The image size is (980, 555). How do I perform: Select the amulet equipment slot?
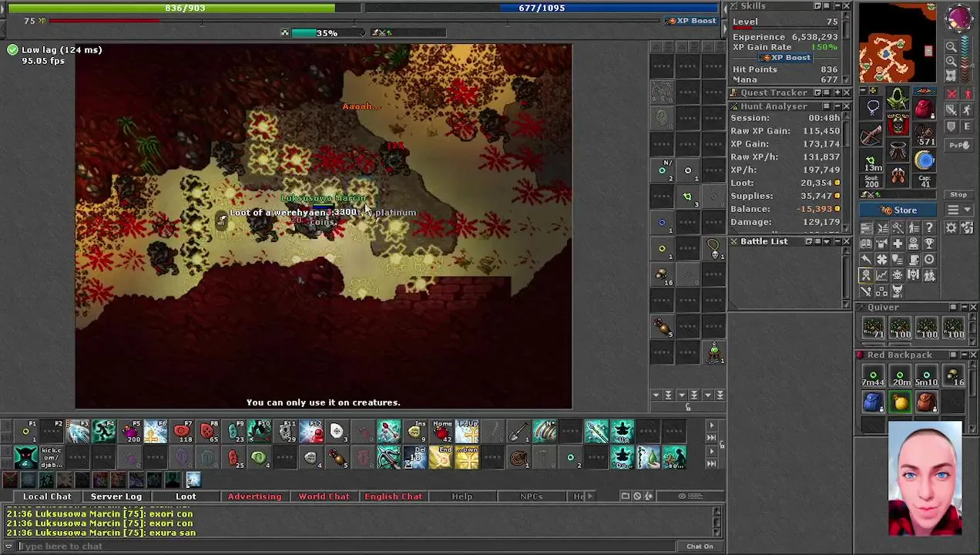[873, 107]
